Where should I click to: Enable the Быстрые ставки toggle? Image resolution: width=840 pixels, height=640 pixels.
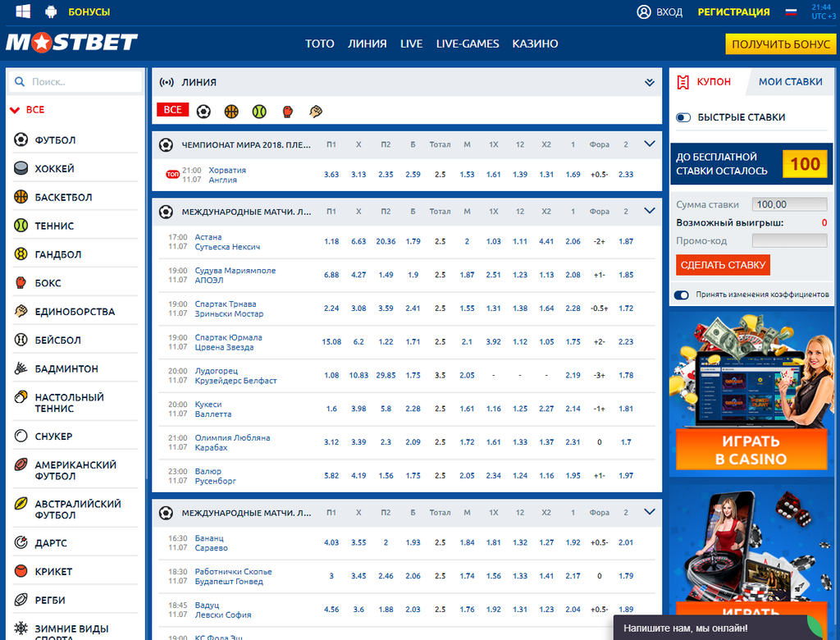click(683, 117)
